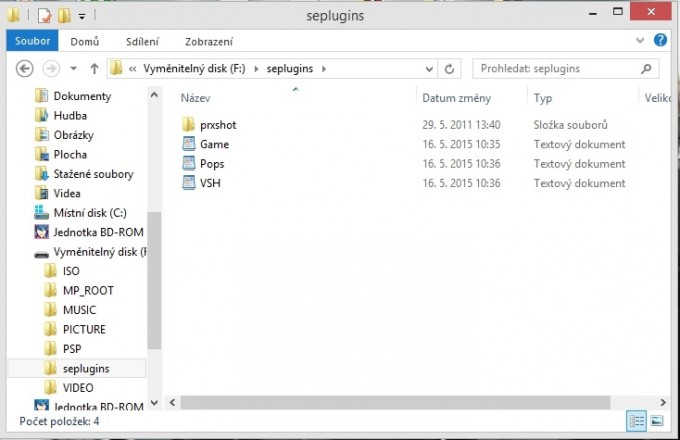The width and height of the screenshot is (680, 440).
Task: Open Stažené soubory in navigation pane
Action: (x=93, y=174)
